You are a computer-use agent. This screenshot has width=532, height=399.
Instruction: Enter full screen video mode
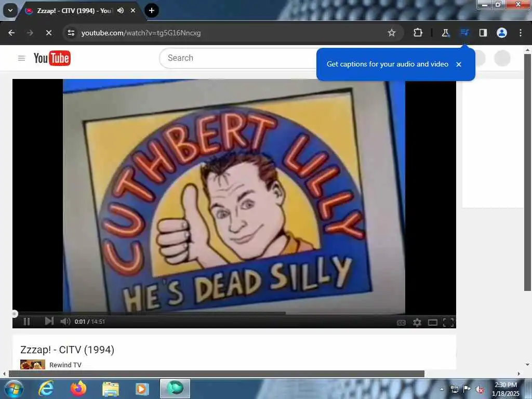(448, 322)
